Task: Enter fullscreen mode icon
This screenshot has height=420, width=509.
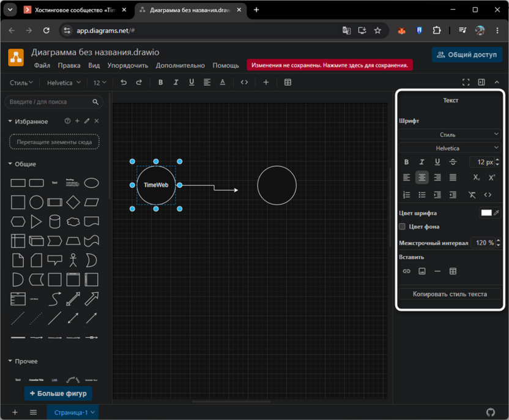Action: point(466,83)
